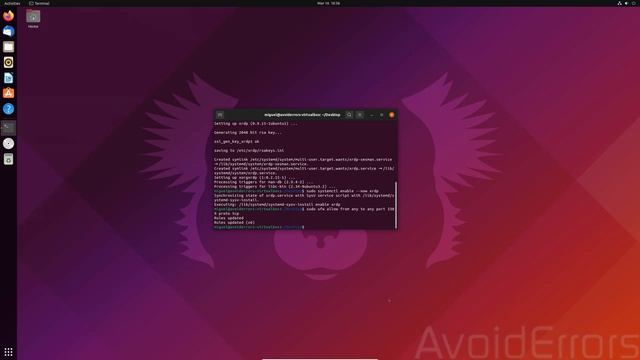The height and width of the screenshot is (360, 640).
Task: Click the volume icon in system tray
Action: (x=627, y=3)
